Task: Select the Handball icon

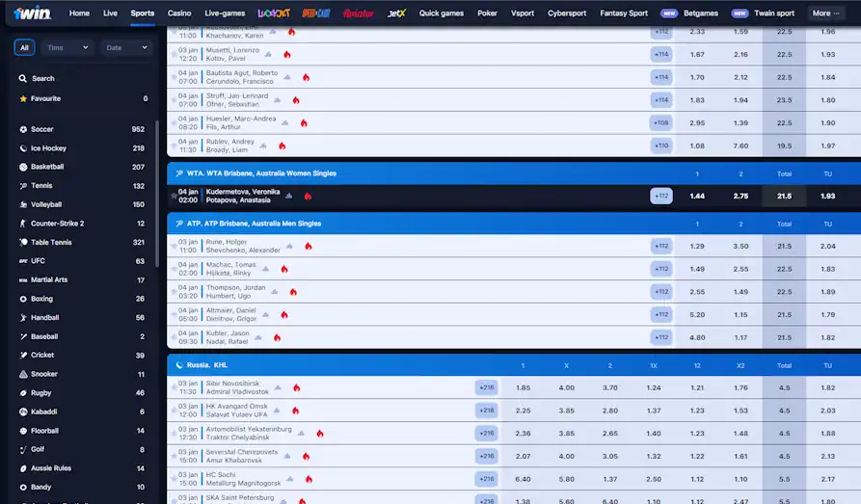Action: (x=23, y=318)
